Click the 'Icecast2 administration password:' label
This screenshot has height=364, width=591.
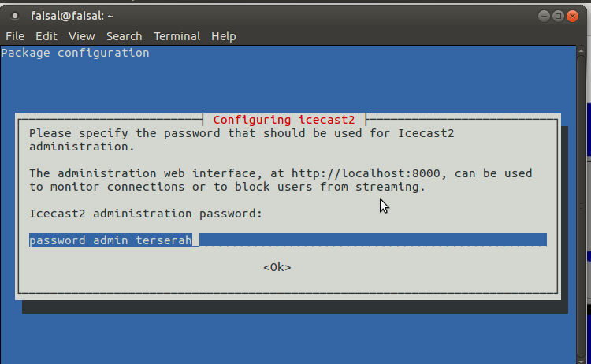point(145,213)
